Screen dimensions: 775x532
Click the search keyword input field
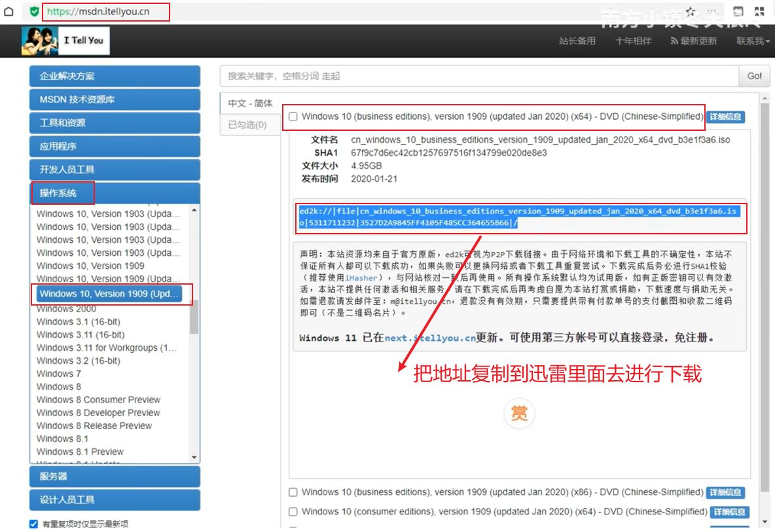click(479, 76)
